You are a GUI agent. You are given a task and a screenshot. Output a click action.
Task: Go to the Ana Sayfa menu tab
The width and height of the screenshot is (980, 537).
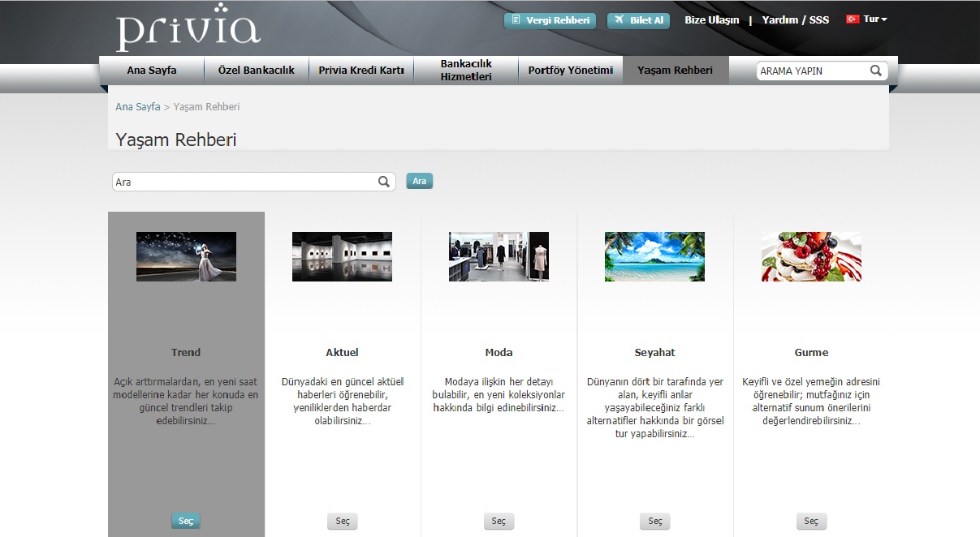coord(151,70)
